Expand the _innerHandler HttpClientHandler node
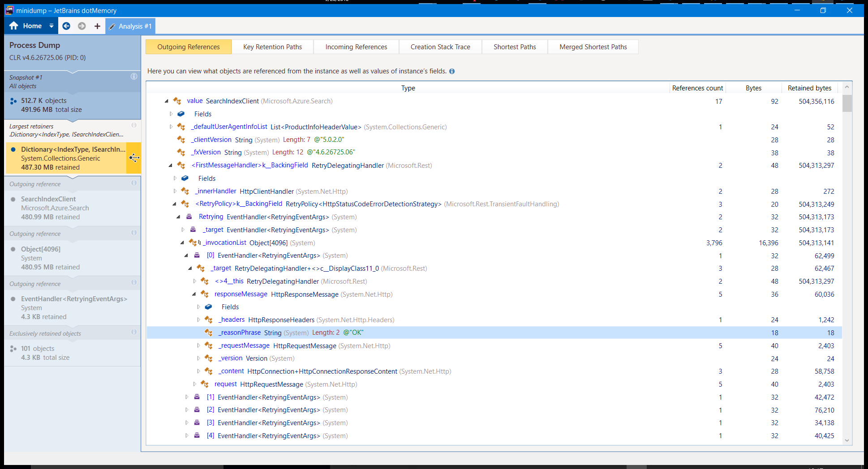 175,191
